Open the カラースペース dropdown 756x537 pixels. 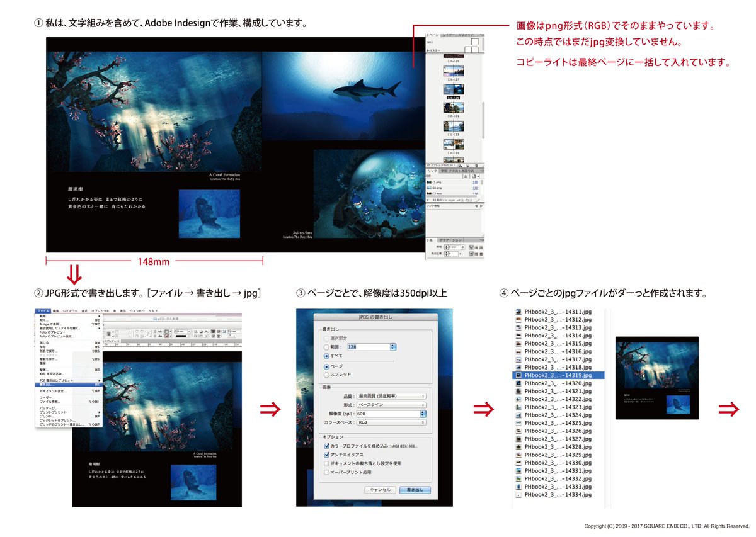391,422
